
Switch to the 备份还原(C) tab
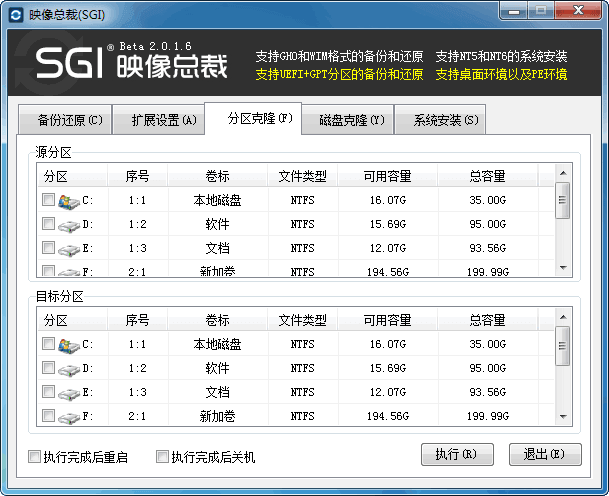coord(65,120)
